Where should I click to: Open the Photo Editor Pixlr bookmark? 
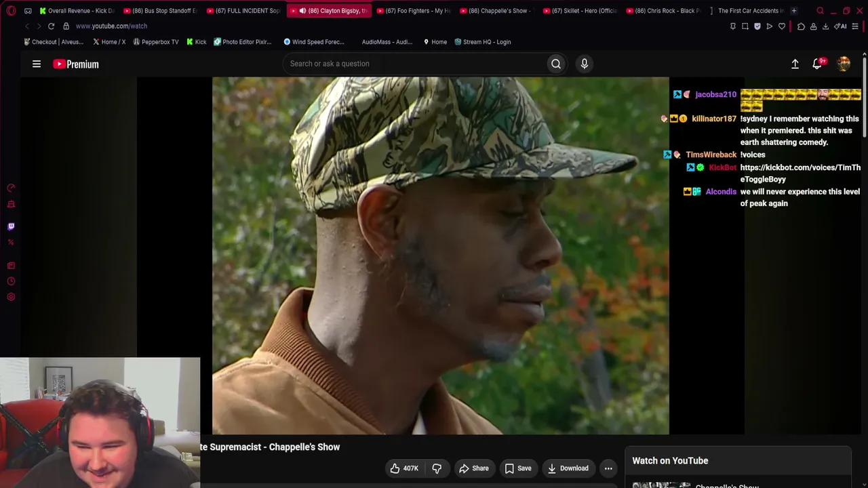243,42
